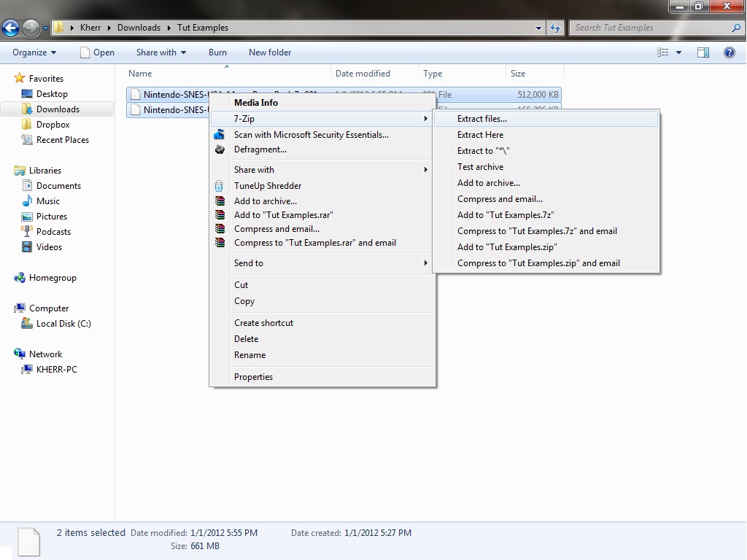This screenshot has height=560, width=747.
Task: Click the Microsoft Security Essentials icon
Action: click(220, 135)
